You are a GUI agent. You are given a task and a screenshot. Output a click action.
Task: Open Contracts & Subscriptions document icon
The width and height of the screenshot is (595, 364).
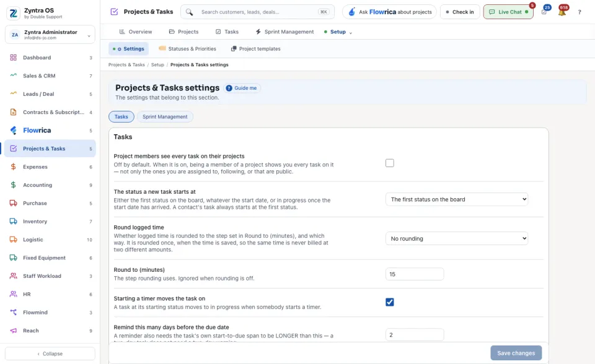coord(13,112)
